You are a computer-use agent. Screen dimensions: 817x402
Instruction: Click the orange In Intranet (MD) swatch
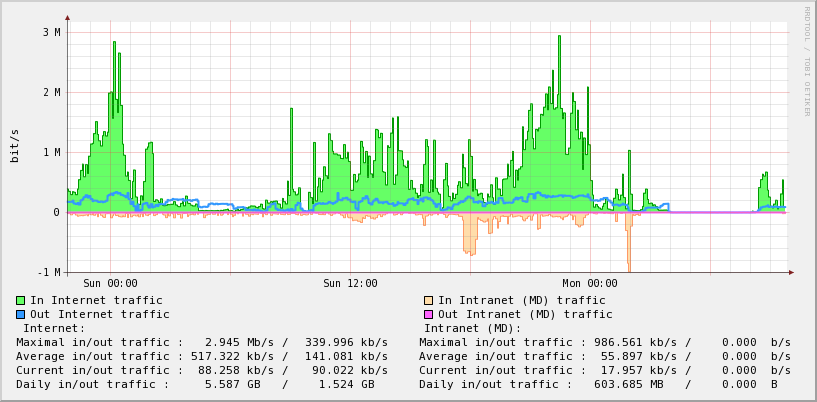pos(428,300)
